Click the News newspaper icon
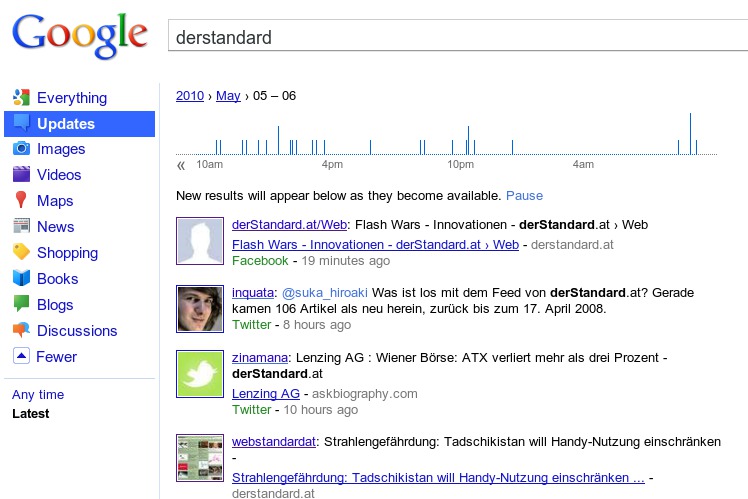748x499 pixels. [x=21, y=226]
